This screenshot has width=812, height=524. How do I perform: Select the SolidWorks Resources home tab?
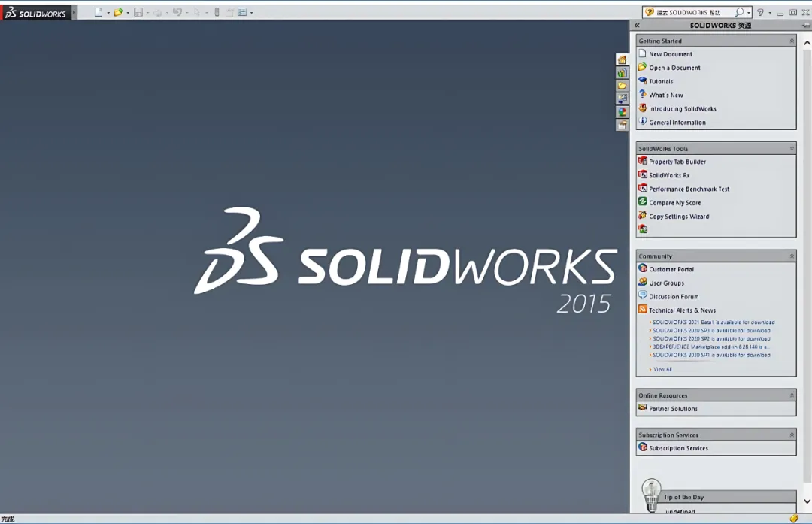622,60
